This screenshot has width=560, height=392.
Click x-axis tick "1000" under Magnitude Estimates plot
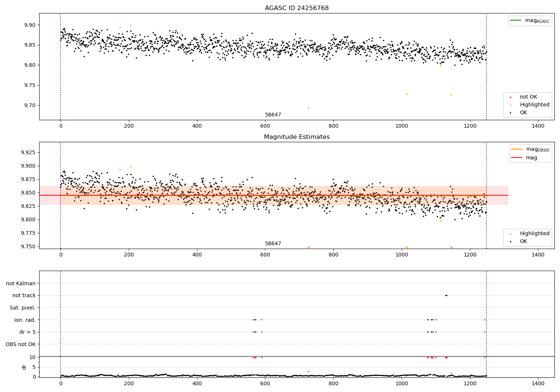click(x=402, y=255)
